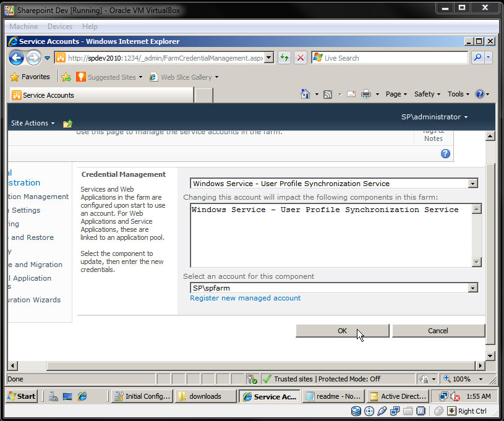This screenshot has height=421, width=504.
Task: Click the Navigate Up folder icon
Action: (x=67, y=124)
